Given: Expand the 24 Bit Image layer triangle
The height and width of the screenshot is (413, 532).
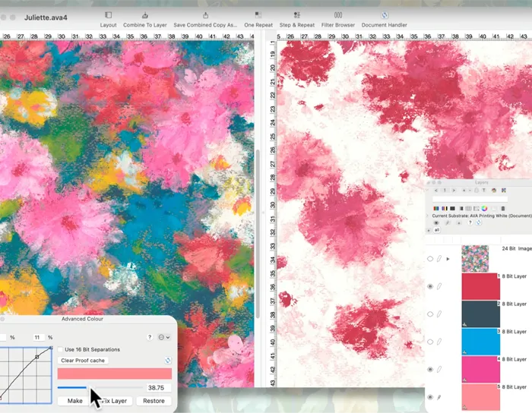Looking at the screenshot, I should tap(448, 259).
